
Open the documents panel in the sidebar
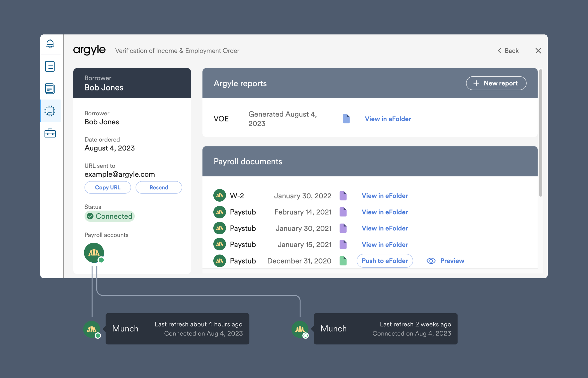50,89
